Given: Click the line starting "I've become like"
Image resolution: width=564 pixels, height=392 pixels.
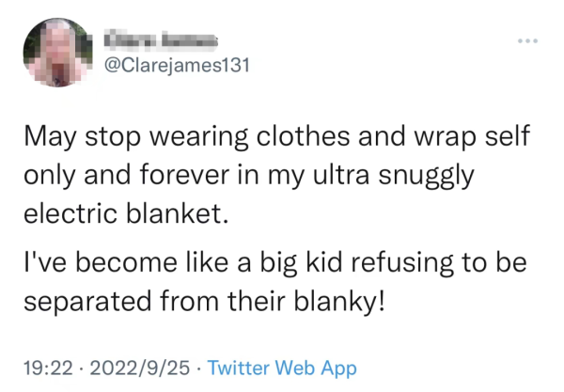Looking at the screenshot, I should (x=274, y=265).
